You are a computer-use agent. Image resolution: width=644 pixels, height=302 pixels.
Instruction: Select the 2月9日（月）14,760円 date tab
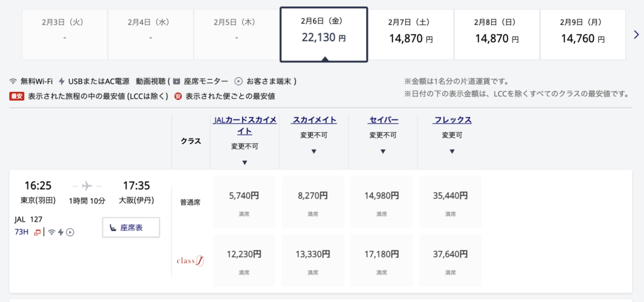tap(583, 35)
